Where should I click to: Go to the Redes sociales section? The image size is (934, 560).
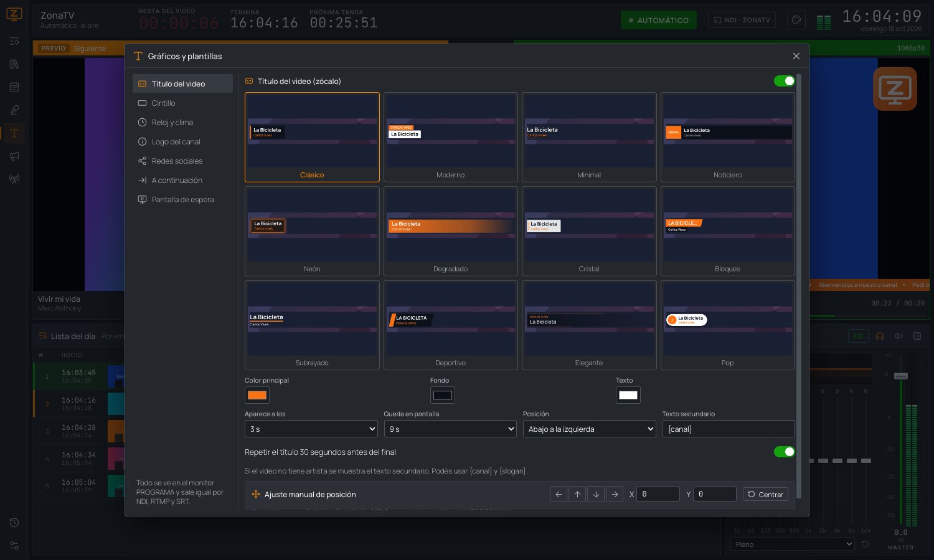pos(182,161)
